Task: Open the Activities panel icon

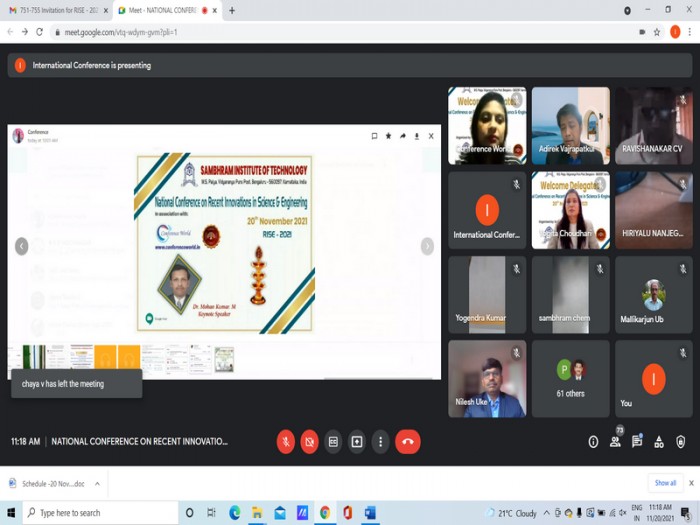Action: click(659, 442)
